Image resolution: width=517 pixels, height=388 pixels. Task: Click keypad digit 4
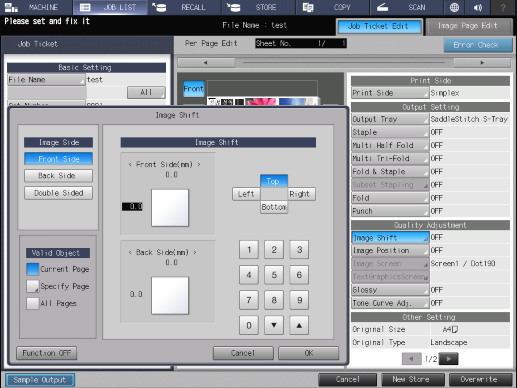pyautogui.click(x=249, y=275)
